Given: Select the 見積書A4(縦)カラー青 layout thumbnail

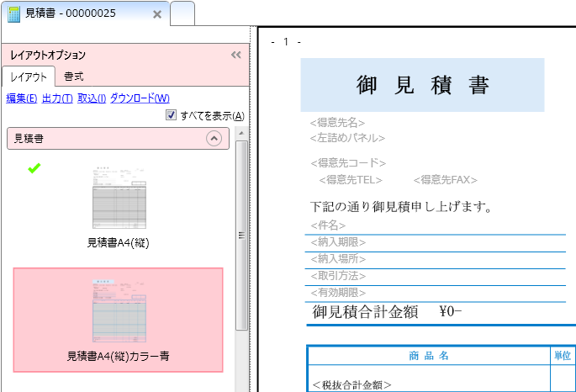Looking at the screenshot, I should 119,312.
